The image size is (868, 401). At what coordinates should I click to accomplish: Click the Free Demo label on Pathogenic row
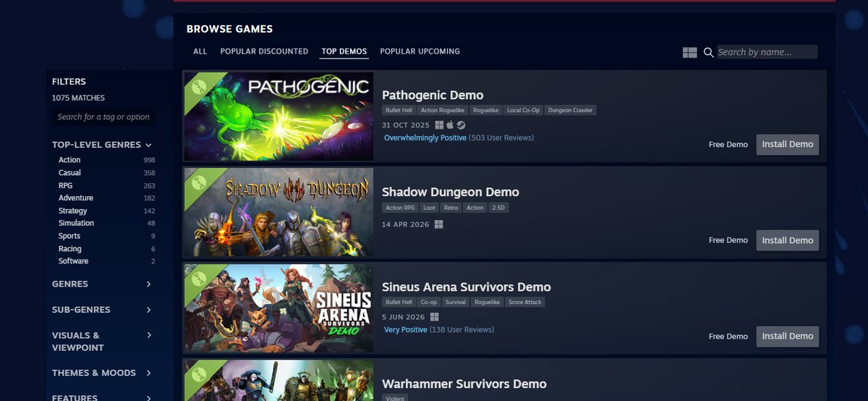click(728, 145)
